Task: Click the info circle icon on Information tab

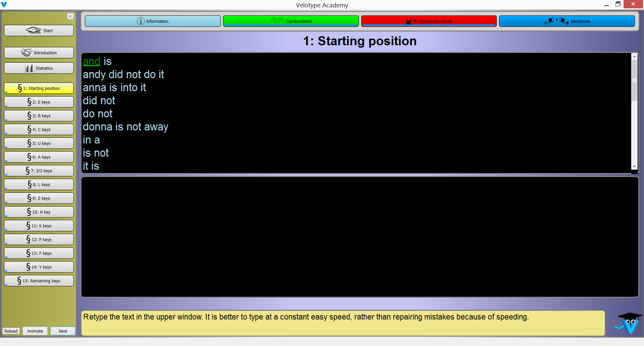Action: [141, 21]
